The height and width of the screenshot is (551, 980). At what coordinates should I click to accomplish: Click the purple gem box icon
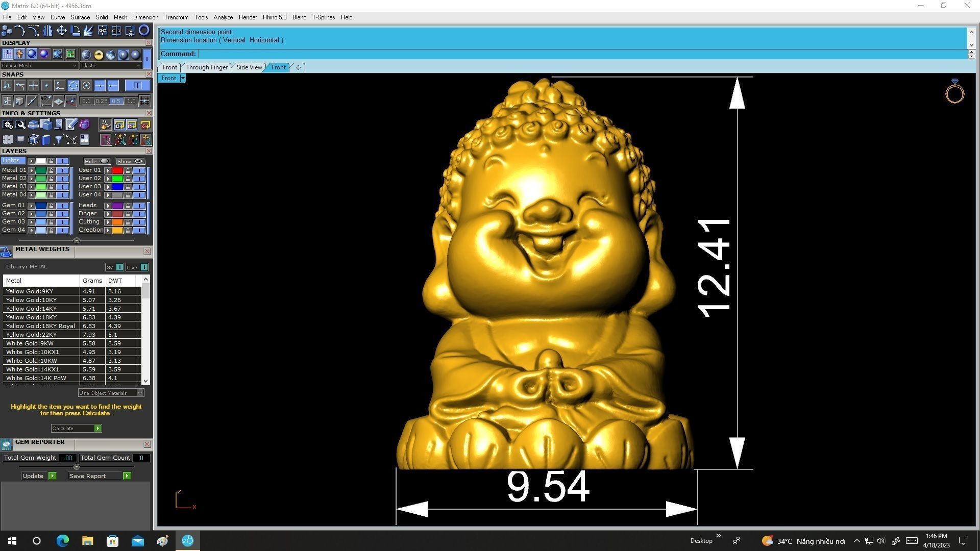pyautogui.click(x=84, y=124)
